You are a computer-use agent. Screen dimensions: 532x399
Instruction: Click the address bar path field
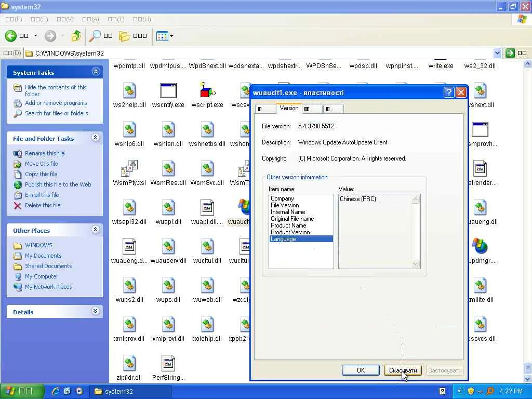(259, 54)
